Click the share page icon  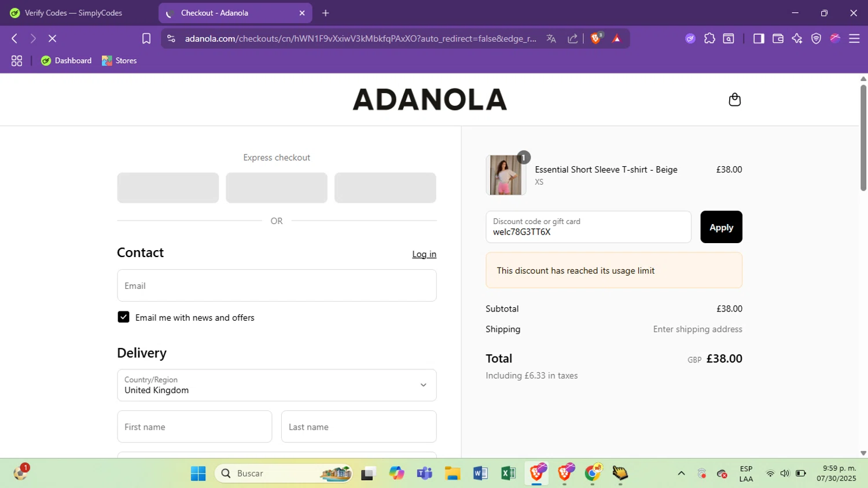tap(572, 39)
